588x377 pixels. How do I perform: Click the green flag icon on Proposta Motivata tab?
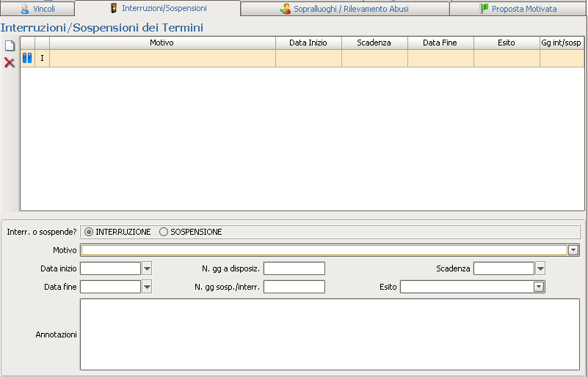coord(484,9)
